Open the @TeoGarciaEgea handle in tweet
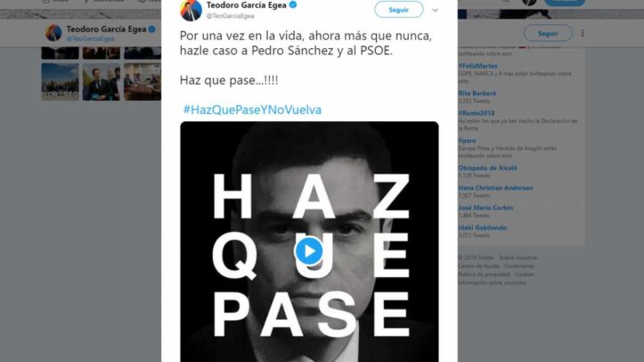Viewport: 644px width, 362px height. [230, 16]
